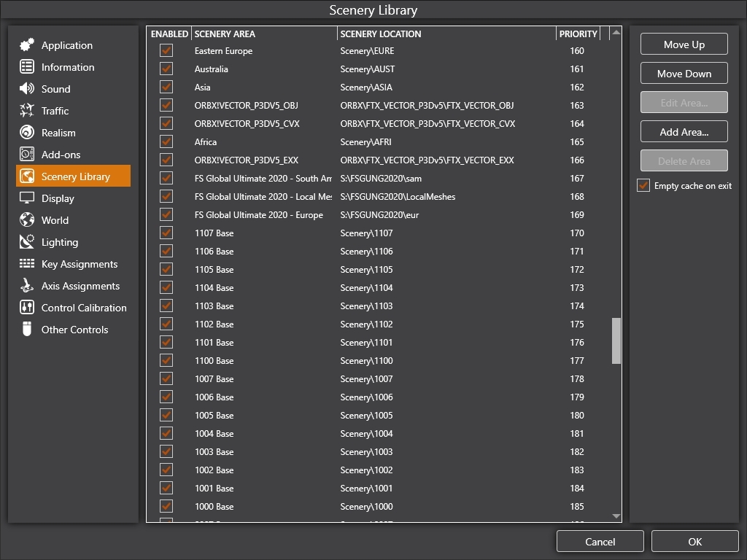Uncheck the Africa scenery area
The height and width of the screenshot is (560, 747).
coord(166,142)
